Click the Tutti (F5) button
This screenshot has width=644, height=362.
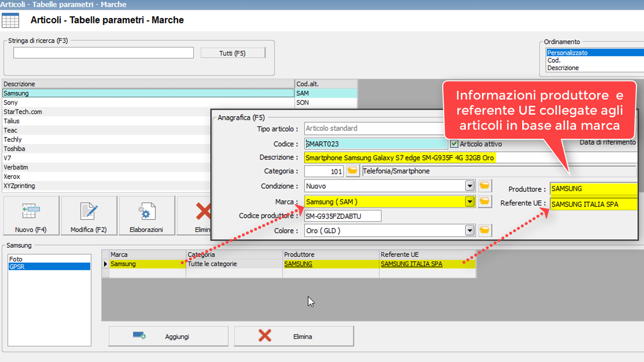pos(232,53)
